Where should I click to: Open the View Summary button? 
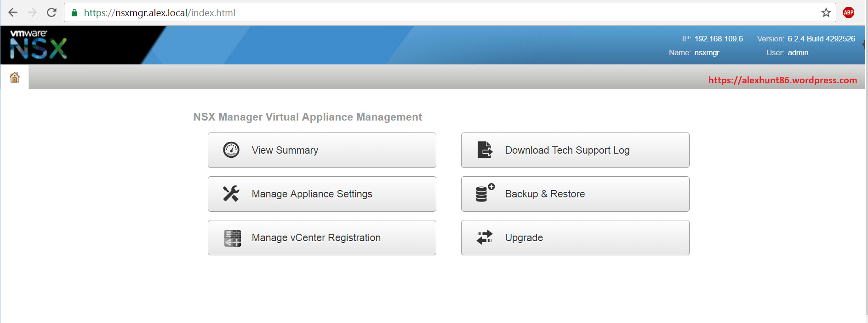click(322, 150)
